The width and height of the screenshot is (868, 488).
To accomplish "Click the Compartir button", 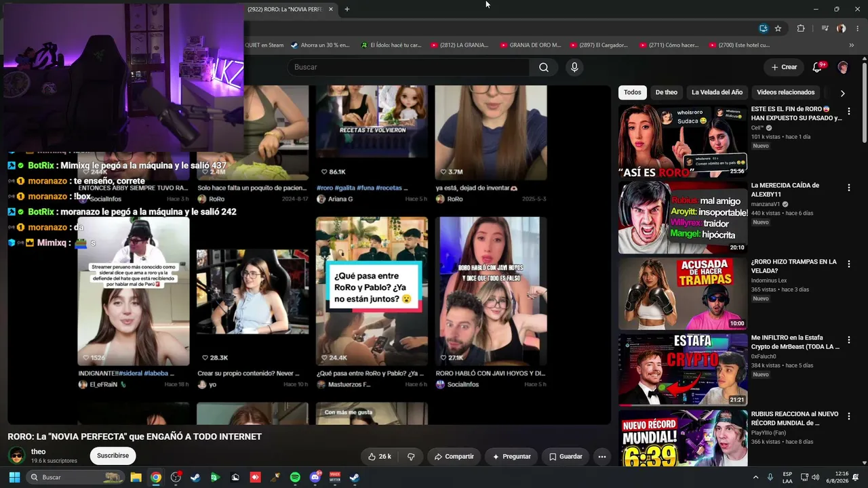I will coord(454,457).
